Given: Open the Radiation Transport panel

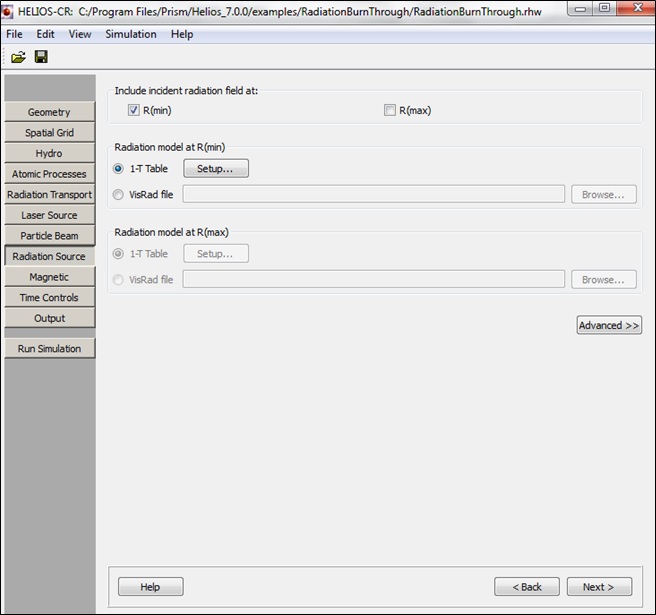Looking at the screenshot, I should pos(49,195).
